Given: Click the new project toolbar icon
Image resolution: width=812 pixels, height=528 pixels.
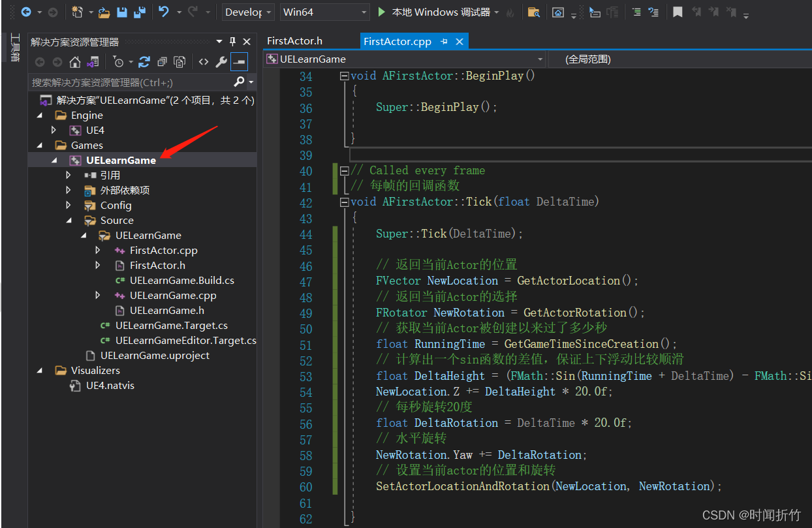Looking at the screenshot, I should tap(77, 12).
